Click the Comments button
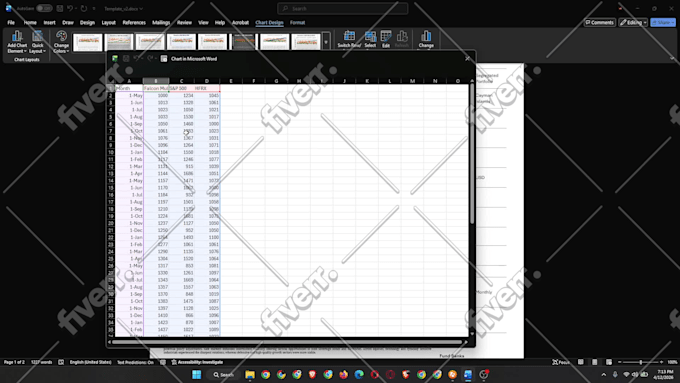This screenshot has width=680, height=383. 599,23
